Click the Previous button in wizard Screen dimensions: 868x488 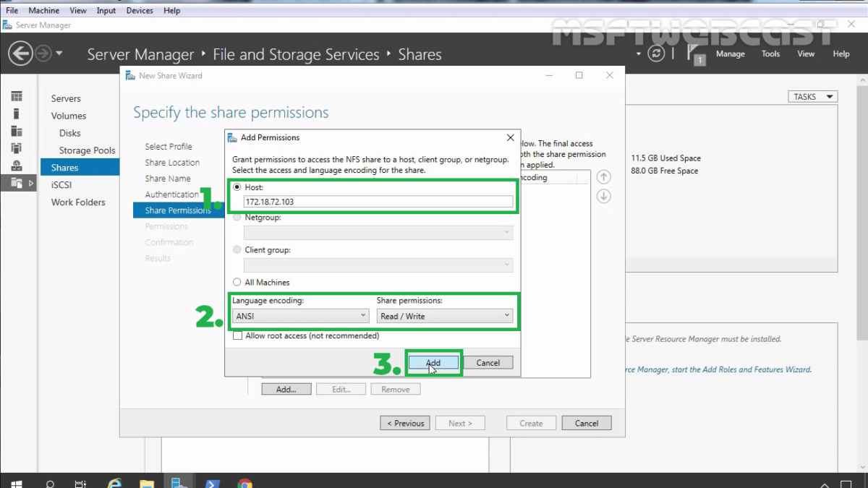coord(405,423)
